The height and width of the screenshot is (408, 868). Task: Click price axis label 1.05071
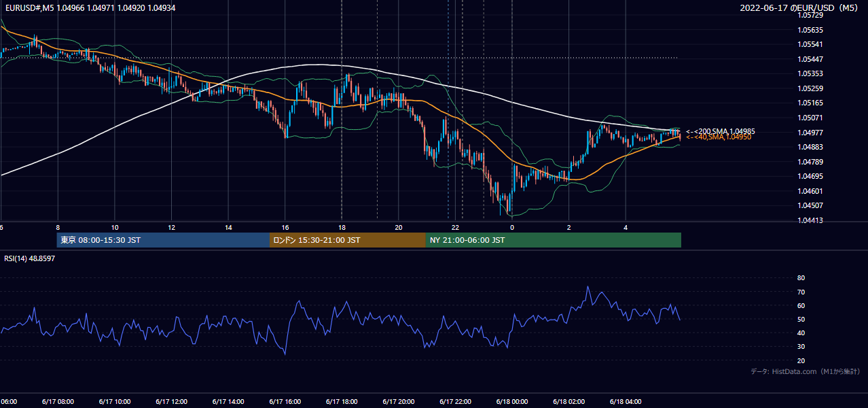[810, 118]
